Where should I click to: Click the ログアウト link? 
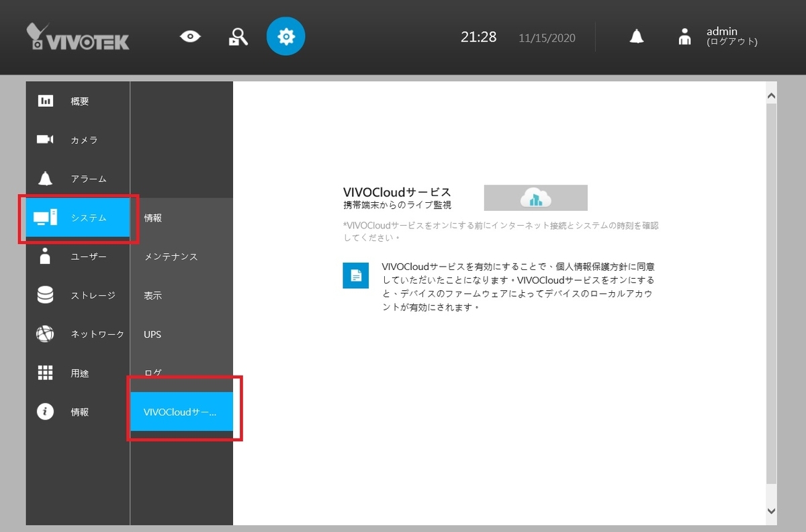[x=732, y=42]
